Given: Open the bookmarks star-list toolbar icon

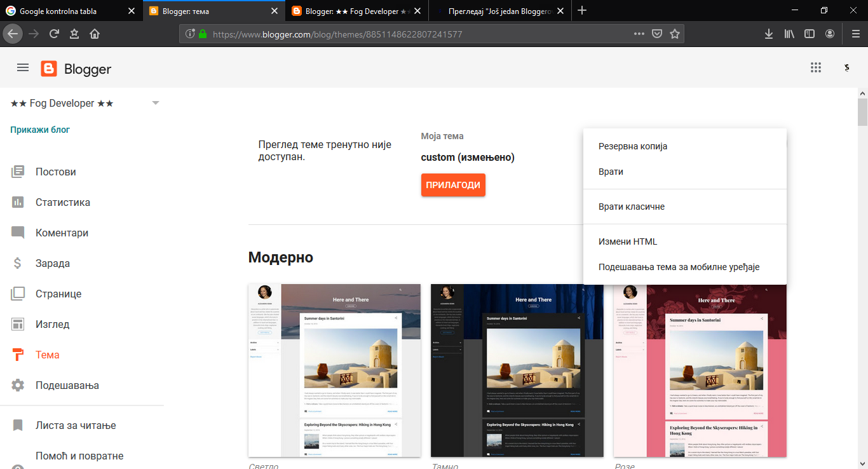Looking at the screenshot, I should (x=74, y=34).
